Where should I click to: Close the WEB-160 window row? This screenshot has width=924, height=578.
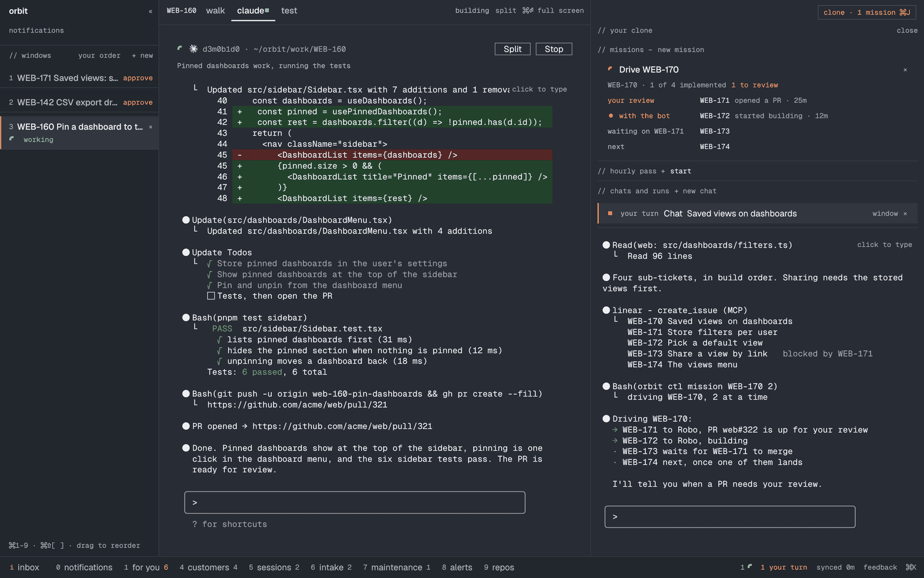pyautogui.click(x=151, y=127)
